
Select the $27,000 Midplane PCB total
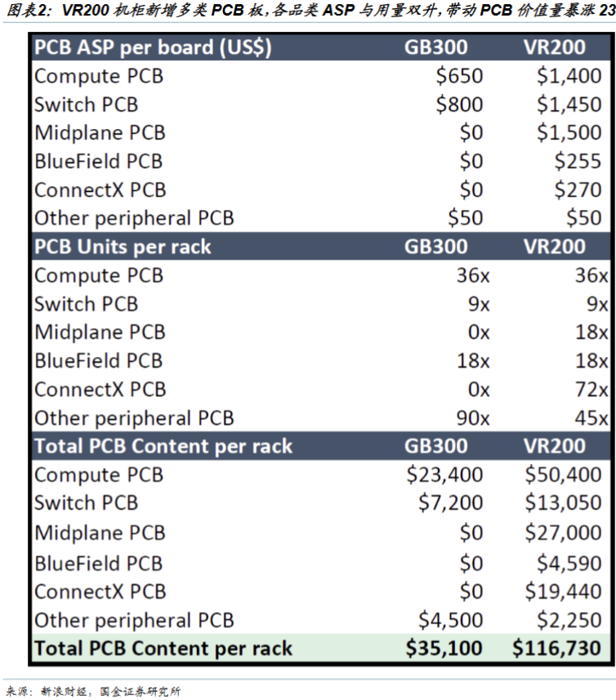tap(564, 533)
